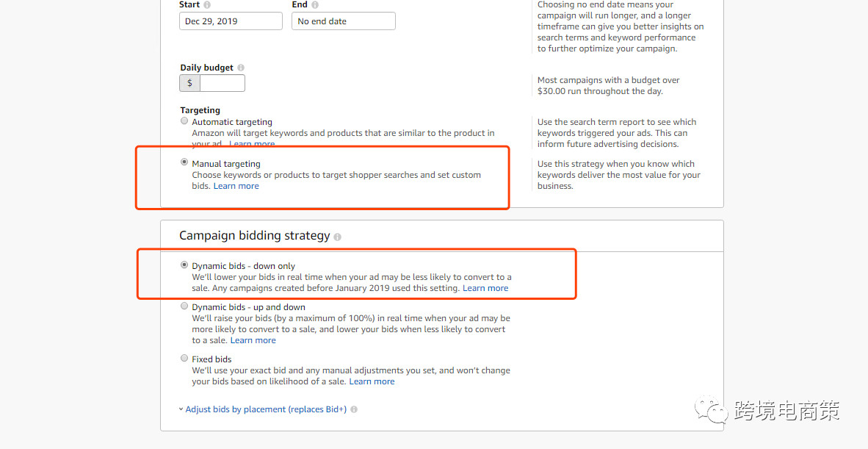This screenshot has width=868, height=449.
Task: Click the Campaign bidding strategy info icon
Action: tap(338, 237)
